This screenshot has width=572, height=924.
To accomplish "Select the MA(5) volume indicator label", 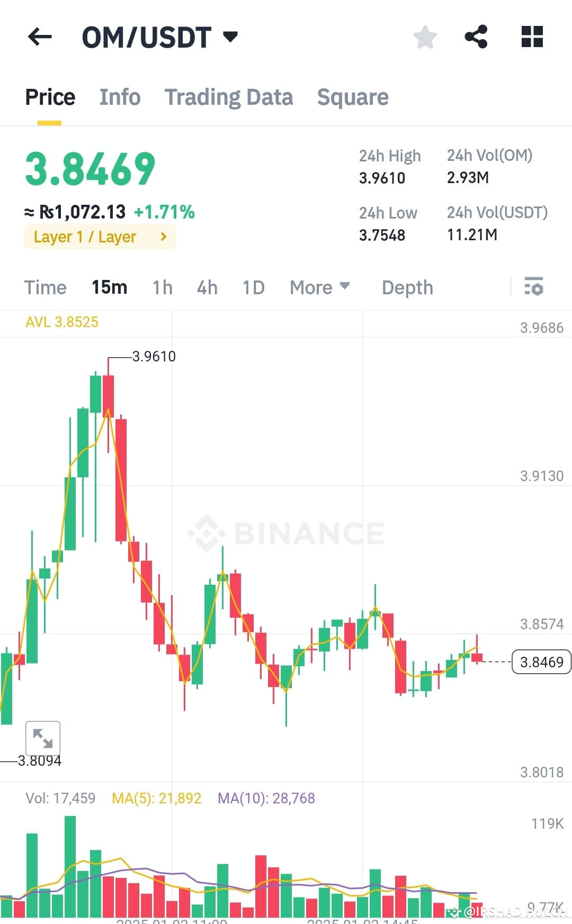I will tap(156, 798).
